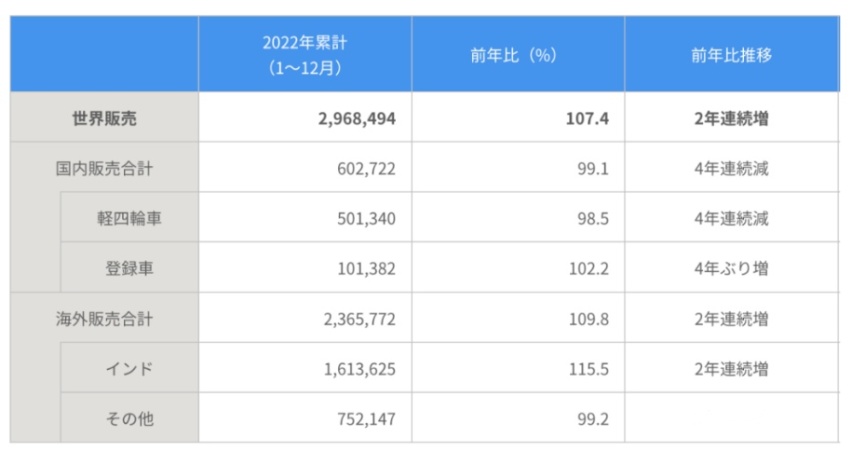Image resolution: width=852 pixels, height=452 pixels.
Task: Select the 海外販売合計 row label
Action: click(105, 319)
